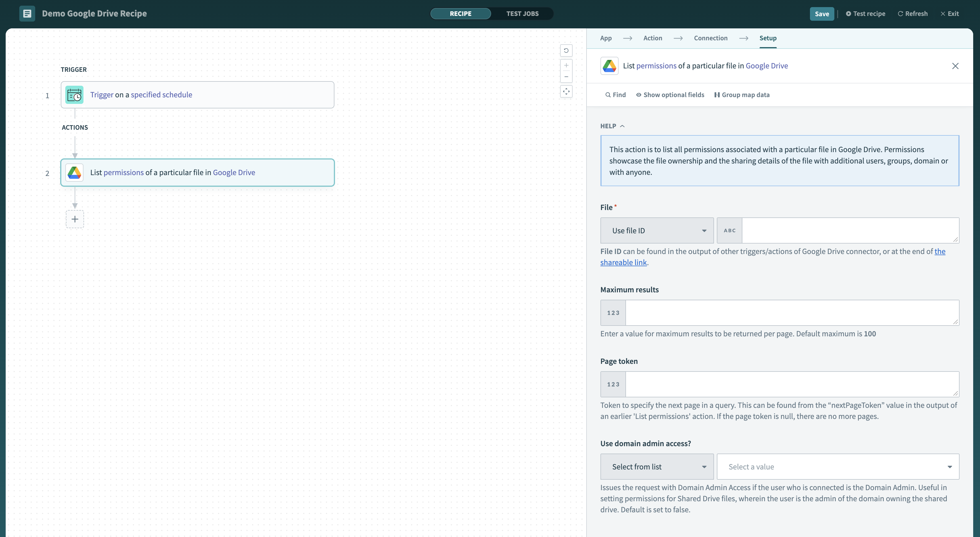Select the Setup step tab
The width and height of the screenshot is (980, 537).
(768, 38)
